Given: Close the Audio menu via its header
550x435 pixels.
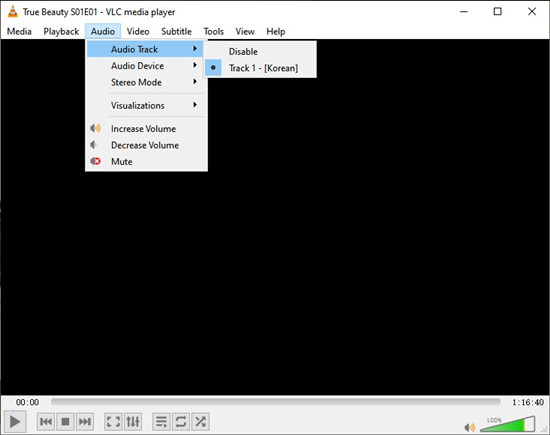Looking at the screenshot, I should (103, 31).
